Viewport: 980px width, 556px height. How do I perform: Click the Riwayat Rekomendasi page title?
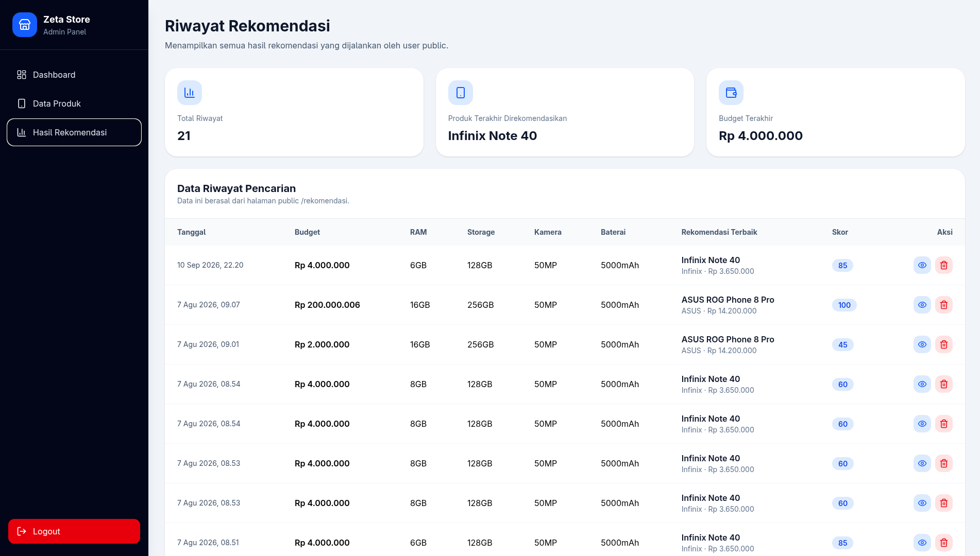point(247,26)
